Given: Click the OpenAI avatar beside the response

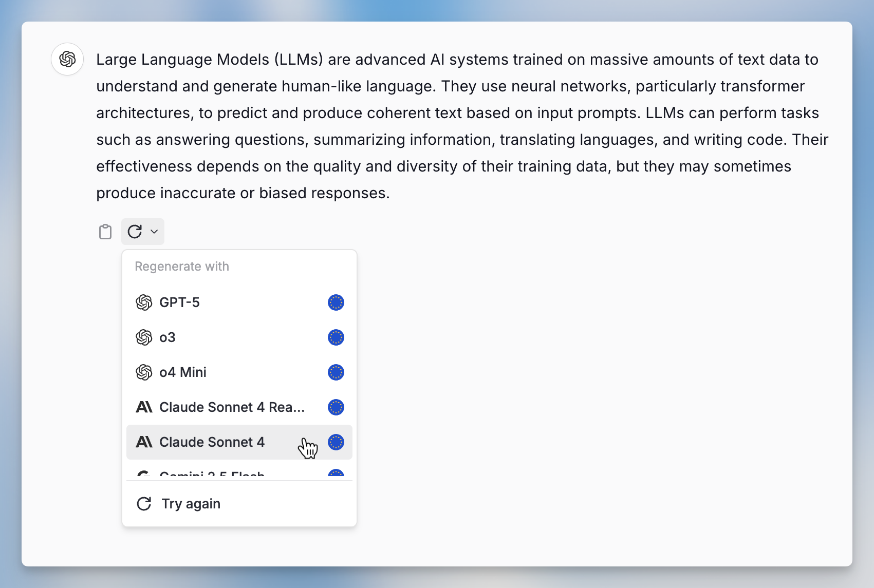Looking at the screenshot, I should (67, 59).
